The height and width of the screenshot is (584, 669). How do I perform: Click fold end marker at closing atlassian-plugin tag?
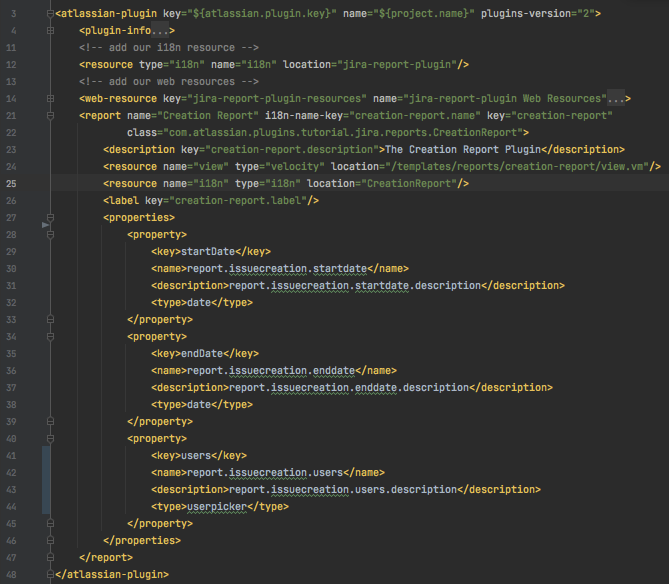pyautogui.click(x=50, y=575)
